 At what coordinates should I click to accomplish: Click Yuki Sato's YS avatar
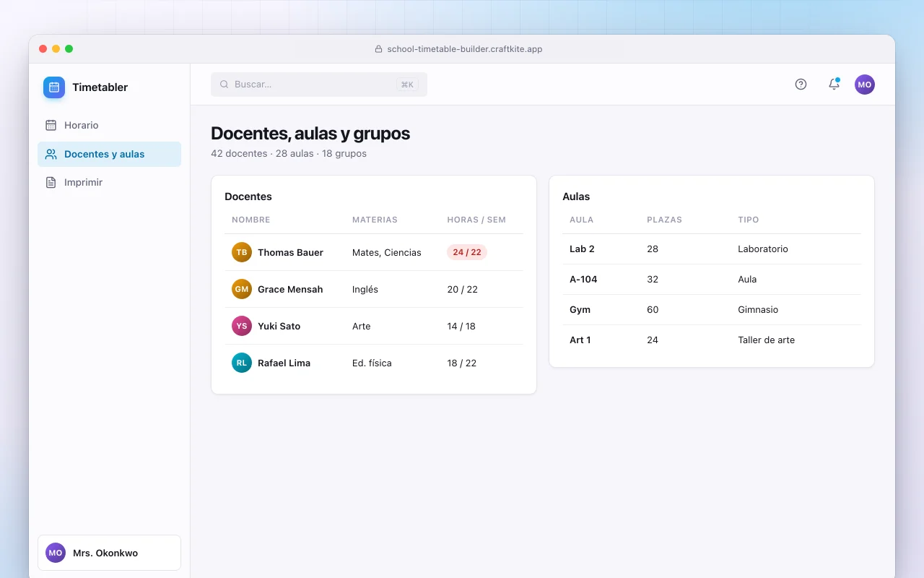pos(242,326)
